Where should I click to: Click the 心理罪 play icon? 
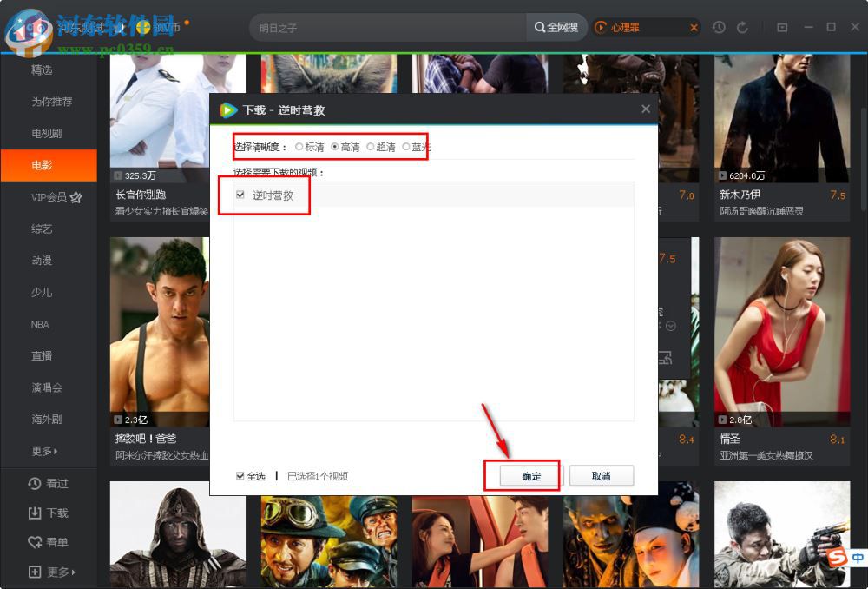click(x=601, y=27)
